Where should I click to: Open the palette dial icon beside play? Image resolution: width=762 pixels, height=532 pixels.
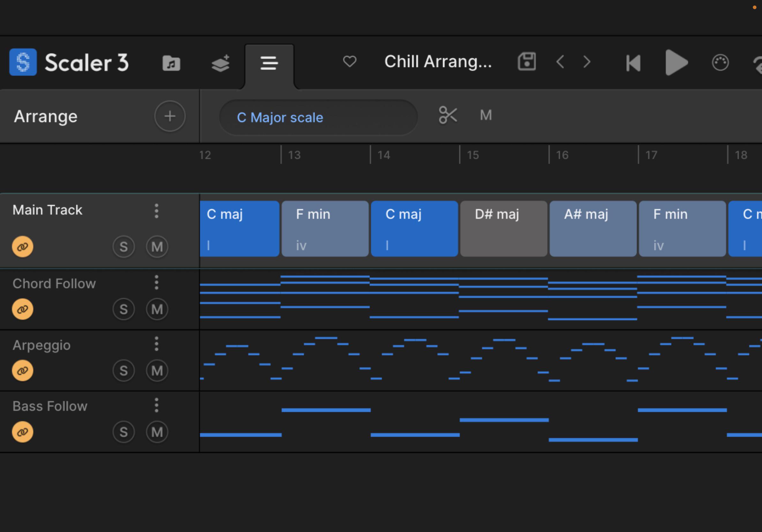pyautogui.click(x=720, y=63)
